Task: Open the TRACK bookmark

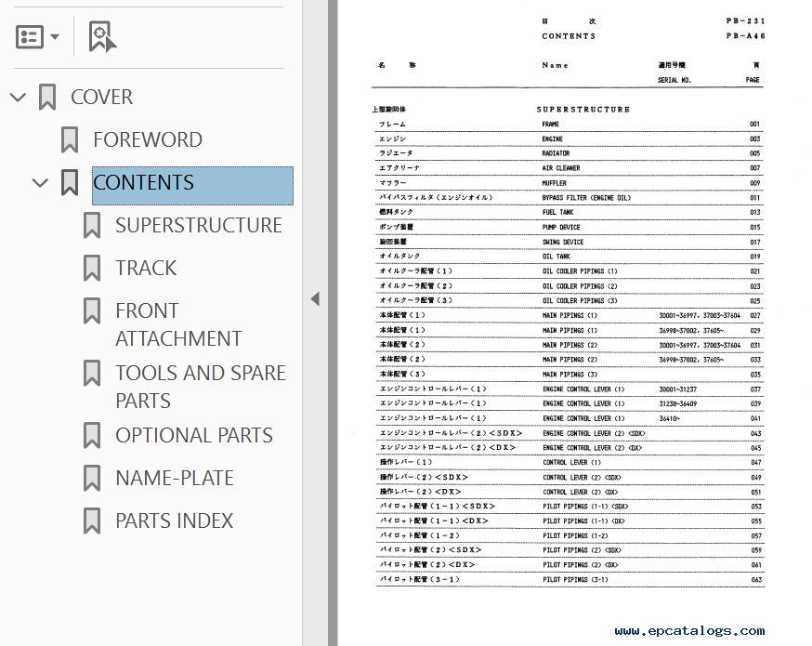Action: pos(146,268)
